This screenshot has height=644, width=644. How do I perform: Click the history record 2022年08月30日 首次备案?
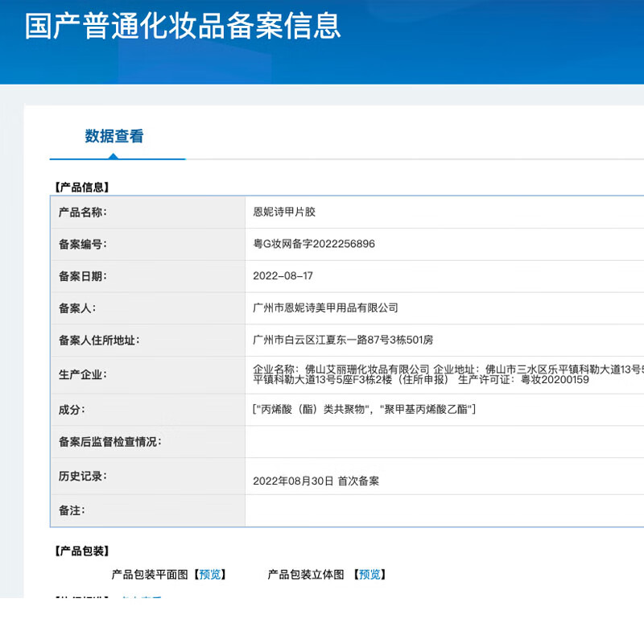[x=316, y=481]
